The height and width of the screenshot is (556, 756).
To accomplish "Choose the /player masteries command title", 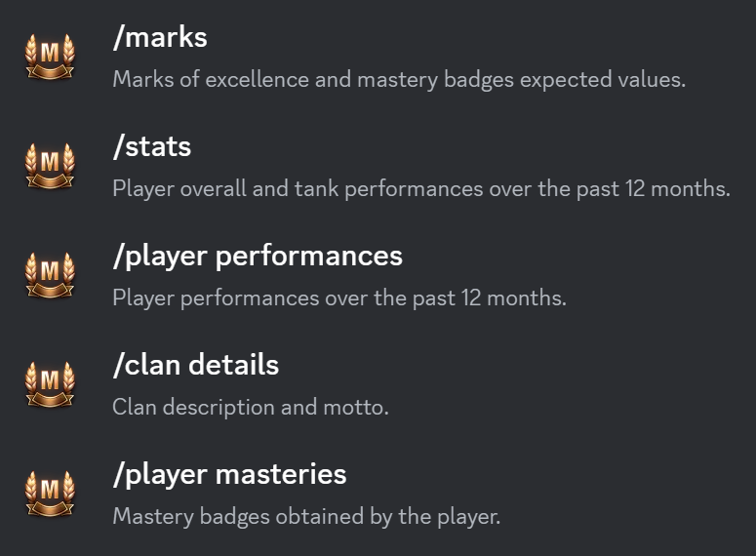I will [x=229, y=475].
